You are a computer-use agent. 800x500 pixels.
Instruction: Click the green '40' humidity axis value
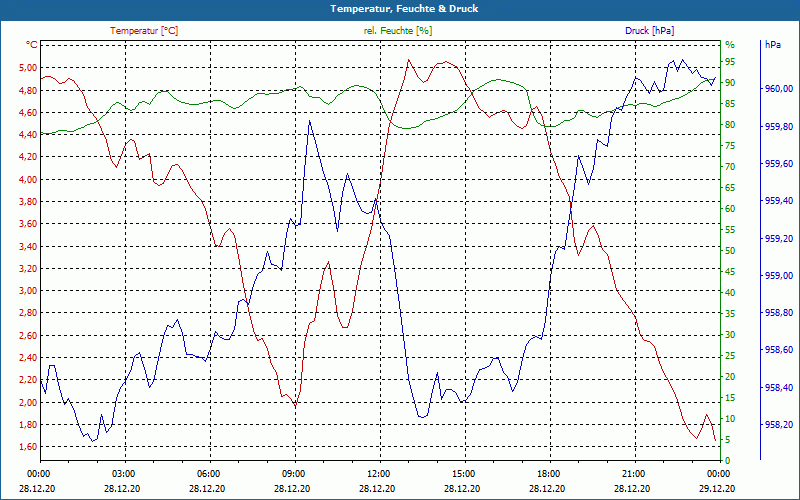[730, 293]
